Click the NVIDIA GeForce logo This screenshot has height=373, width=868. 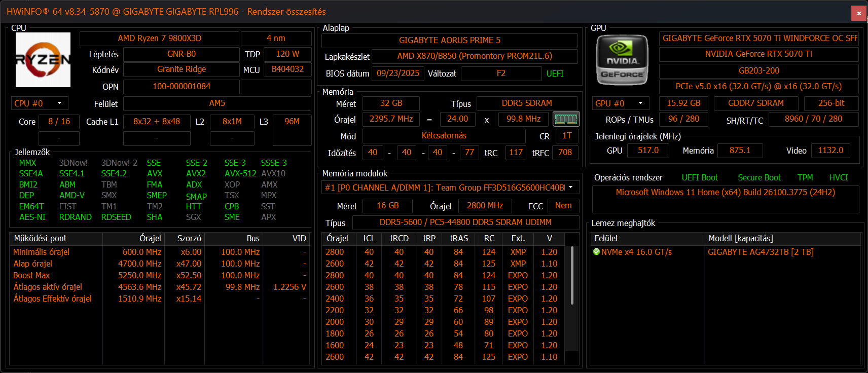point(622,60)
